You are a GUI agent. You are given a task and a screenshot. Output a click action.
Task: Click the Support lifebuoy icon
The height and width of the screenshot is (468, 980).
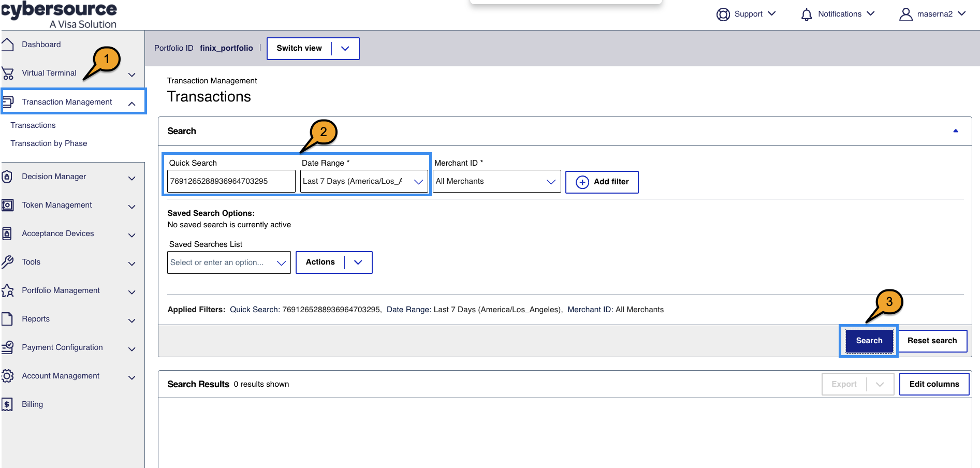pos(723,14)
